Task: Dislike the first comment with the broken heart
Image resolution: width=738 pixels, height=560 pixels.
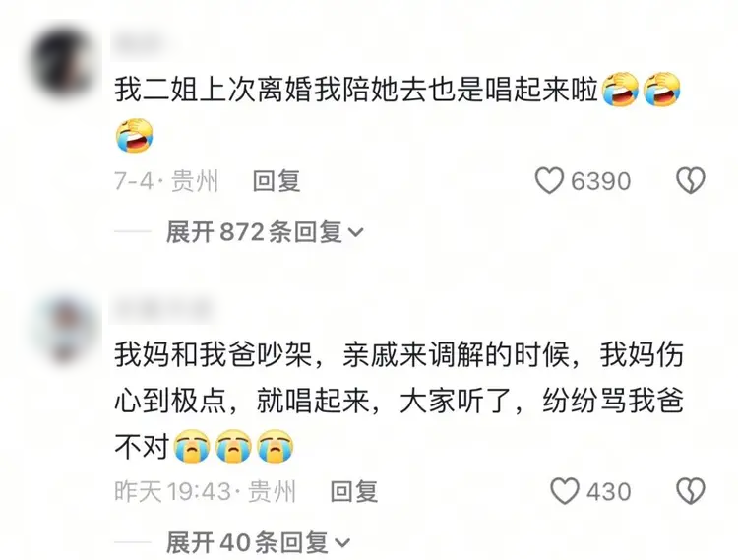Action: click(691, 181)
